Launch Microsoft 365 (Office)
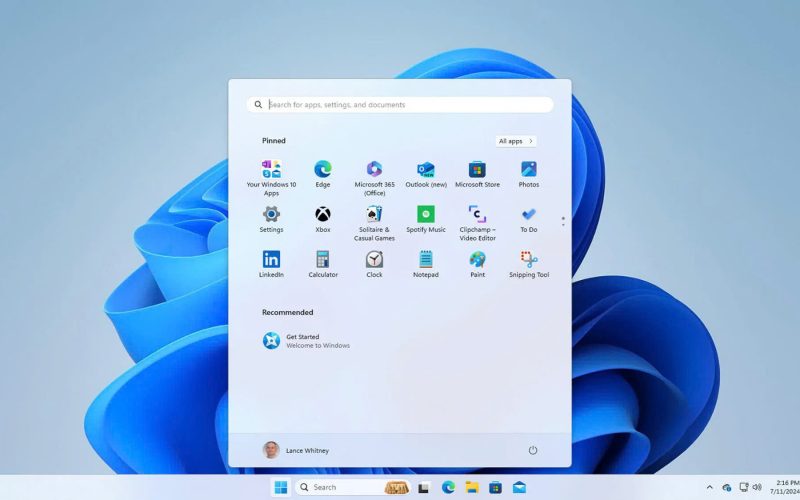The width and height of the screenshot is (800, 500). [x=374, y=170]
